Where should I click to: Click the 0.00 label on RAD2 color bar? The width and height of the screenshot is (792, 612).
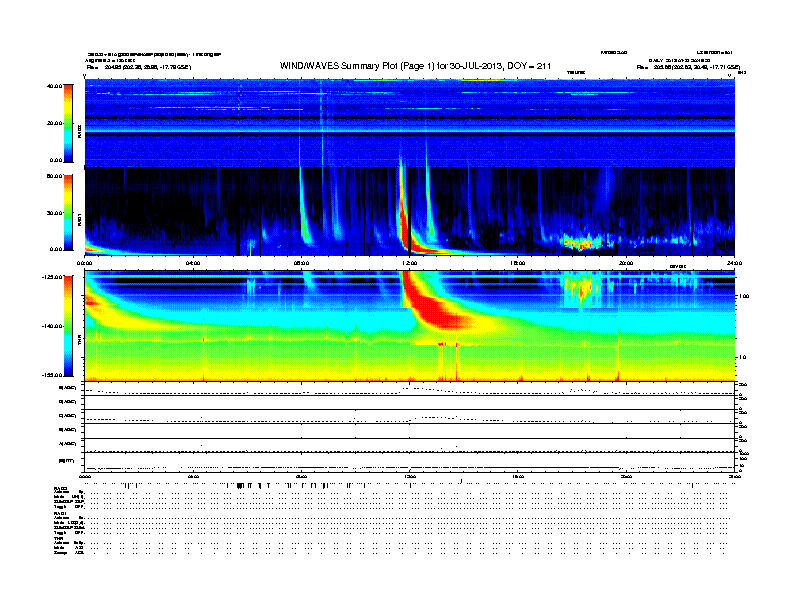click(x=56, y=160)
